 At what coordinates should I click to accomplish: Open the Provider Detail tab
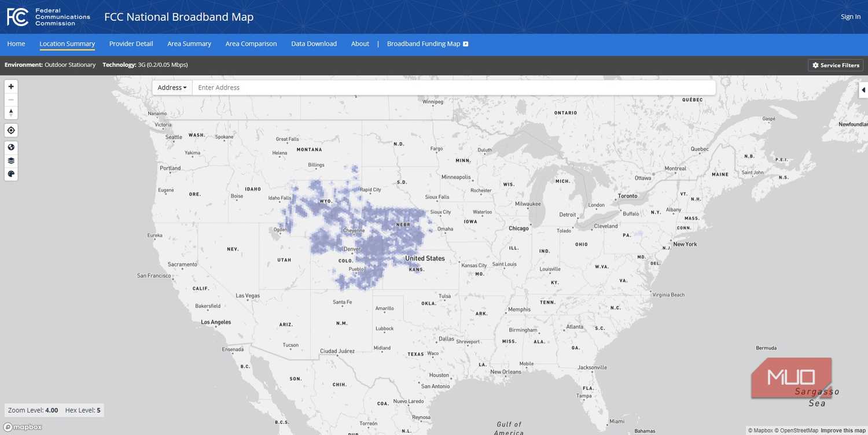coord(131,44)
